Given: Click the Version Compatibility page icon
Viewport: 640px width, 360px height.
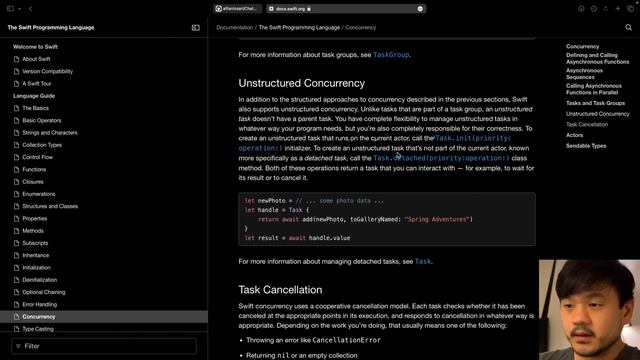Looking at the screenshot, I should coord(16,71).
